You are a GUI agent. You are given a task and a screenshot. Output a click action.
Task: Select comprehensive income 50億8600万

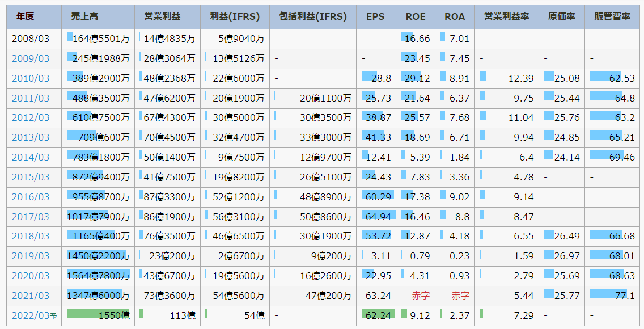(326, 217)
